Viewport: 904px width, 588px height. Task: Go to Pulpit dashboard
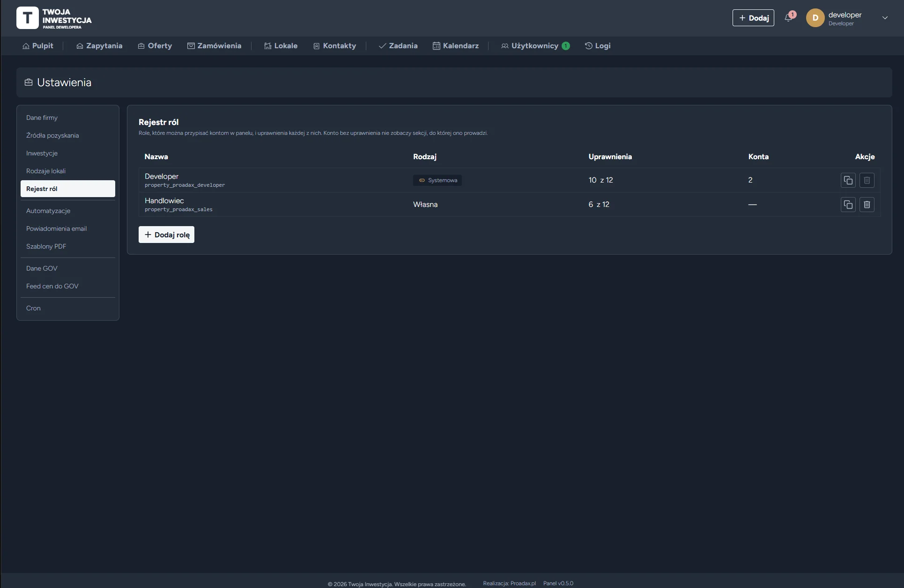[38, 46]
